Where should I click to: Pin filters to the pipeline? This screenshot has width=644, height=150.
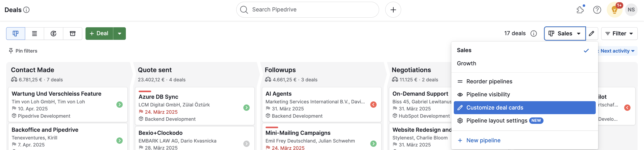point(23,51)
